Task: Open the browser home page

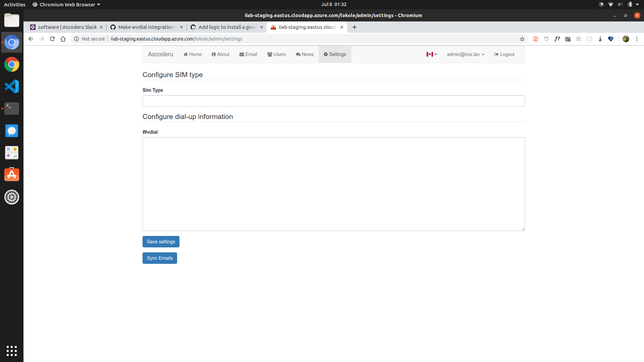Action: (63, 39)
